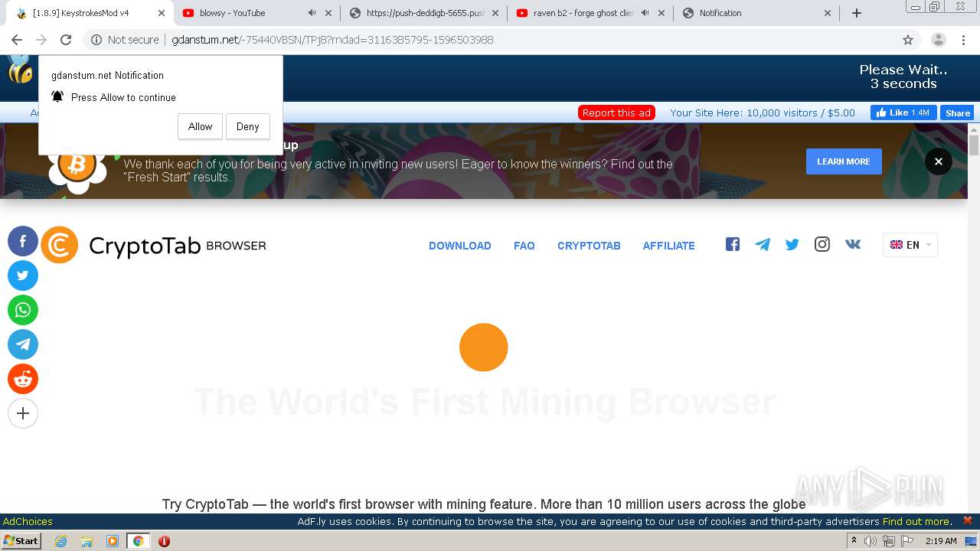
Task: Share via Telegram sidebar round icon
Action: click(x=23, y=344)
